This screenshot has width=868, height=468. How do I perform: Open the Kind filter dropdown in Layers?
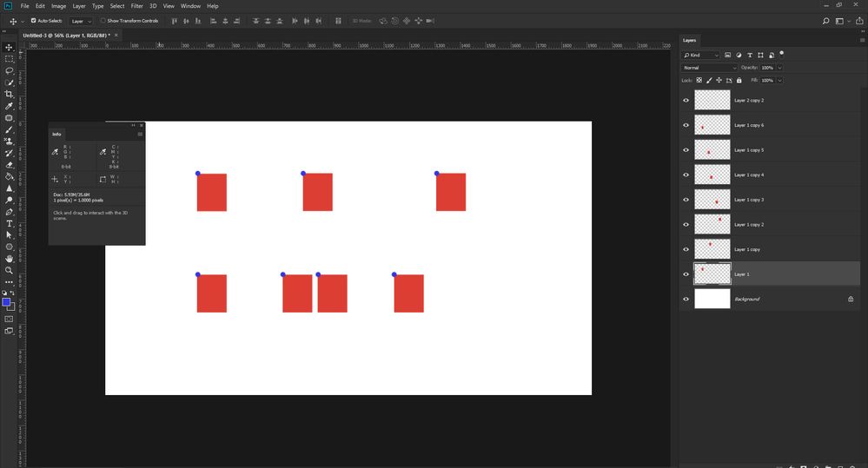pos(701,56)
